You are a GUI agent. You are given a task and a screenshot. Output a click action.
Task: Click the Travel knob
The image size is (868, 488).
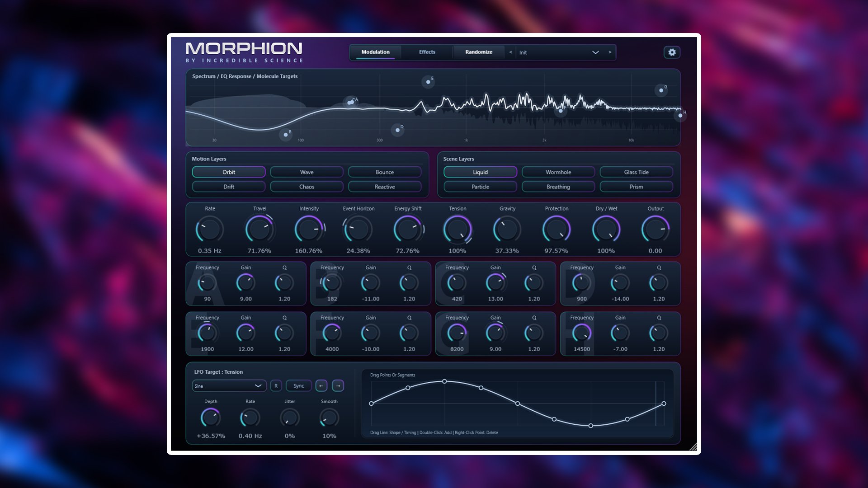tap(259, 230)
